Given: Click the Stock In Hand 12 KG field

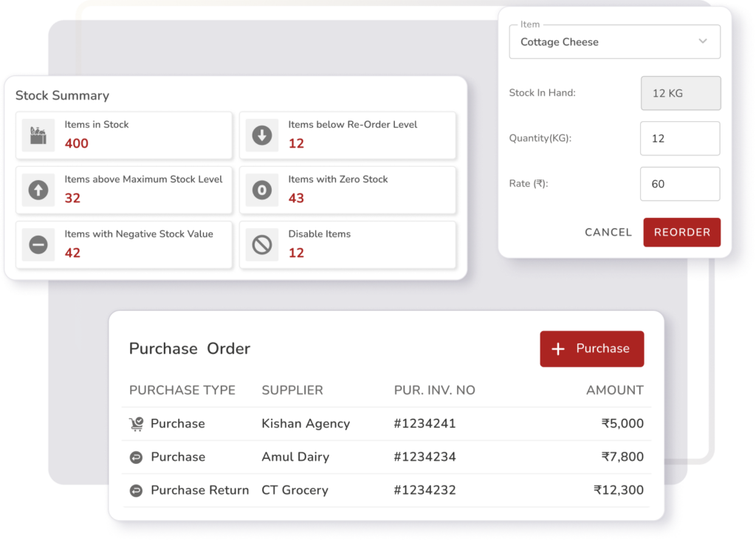Looking at the screenshot, I should coord(679,94).
